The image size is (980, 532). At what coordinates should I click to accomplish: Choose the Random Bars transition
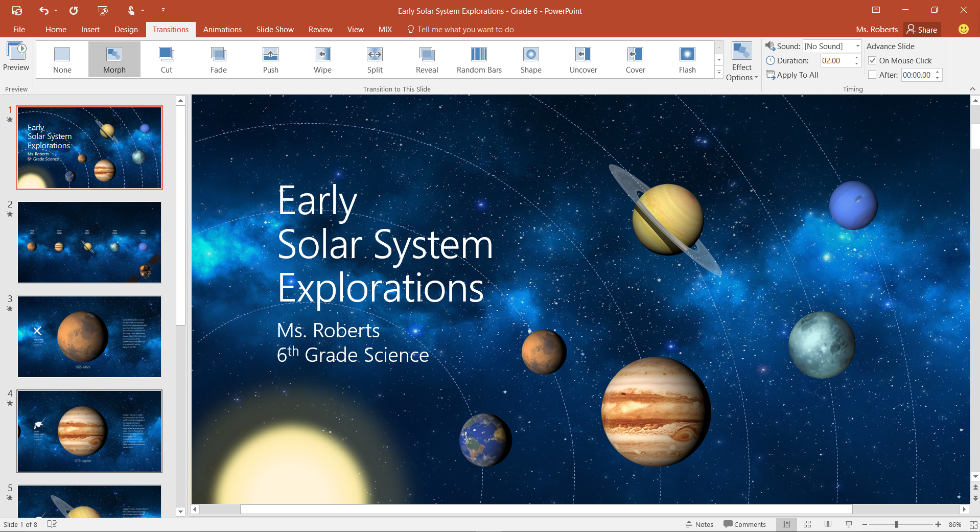pyautogui.click(x=479, y=59)
